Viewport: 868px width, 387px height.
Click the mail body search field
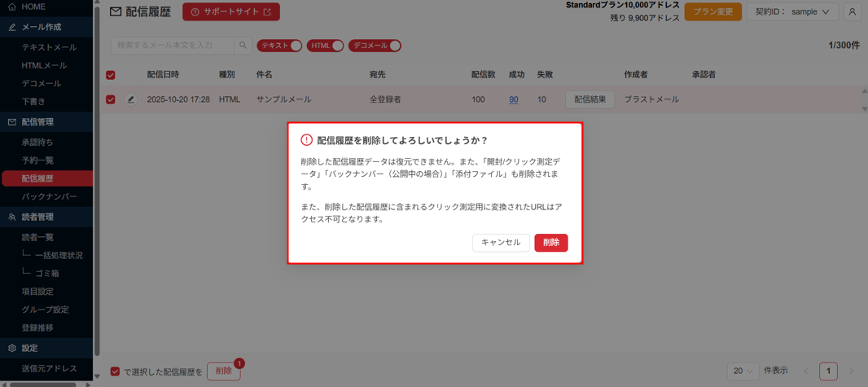click(173, 46)
